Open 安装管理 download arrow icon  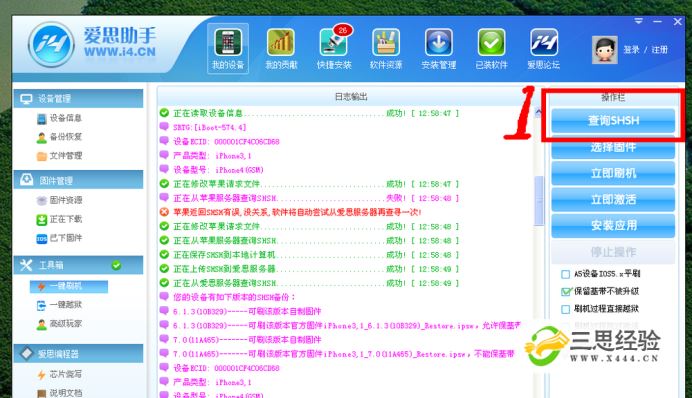pyautogui.click(x=439, y=48)
